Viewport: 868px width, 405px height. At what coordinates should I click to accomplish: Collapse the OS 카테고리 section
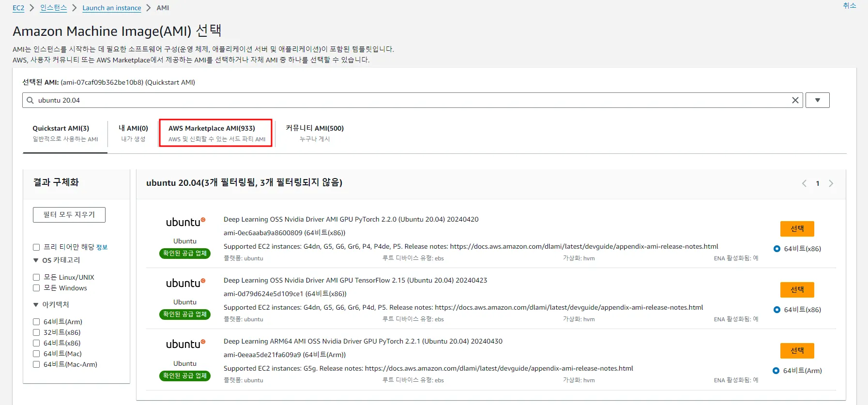[x=36, y=260]
